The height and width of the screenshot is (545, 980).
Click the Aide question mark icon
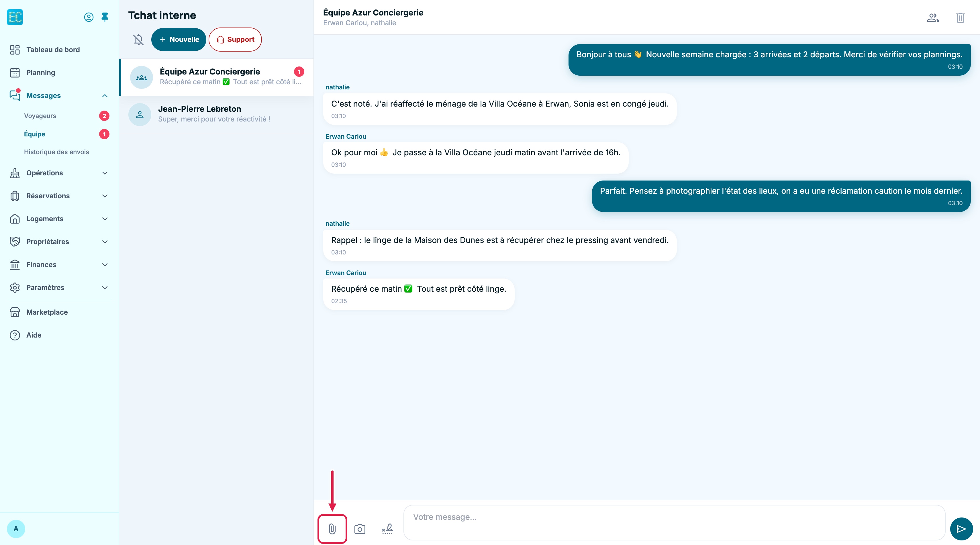point(15,335)
